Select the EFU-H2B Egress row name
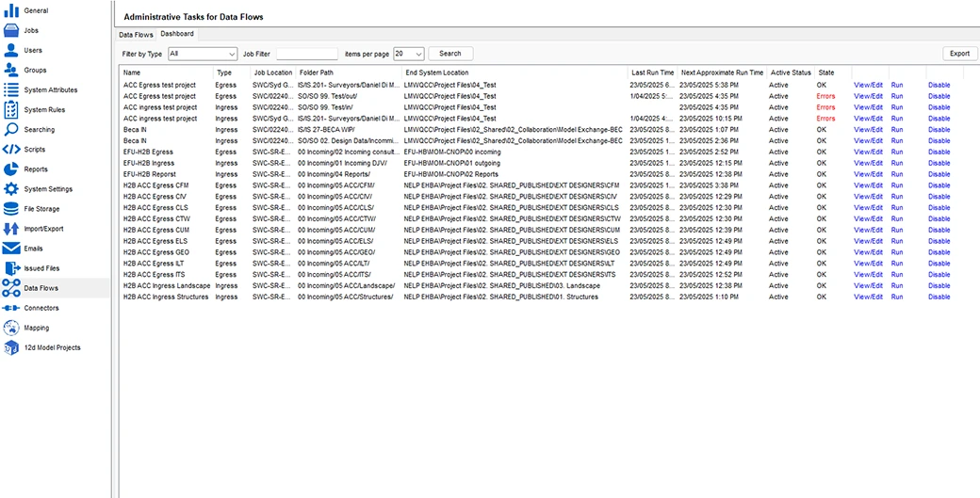The height and width of the screenshot is (498, 980). tap(148, 153)
